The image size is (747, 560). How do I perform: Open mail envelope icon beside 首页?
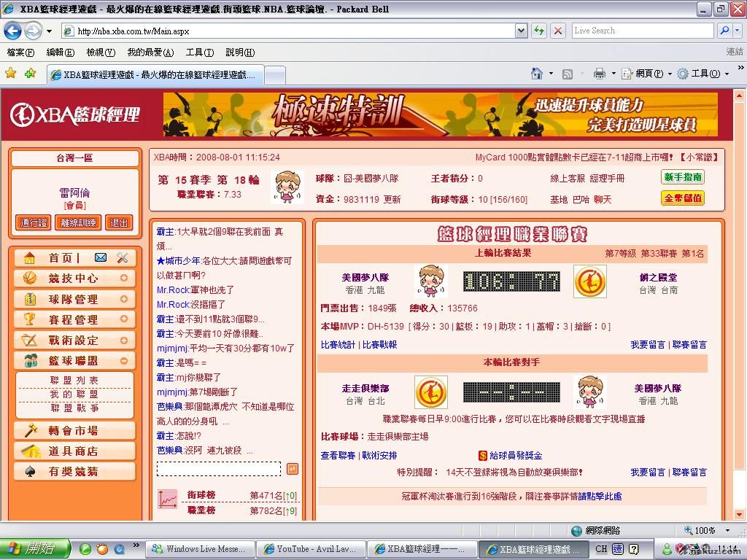click(x=101, y=257)
